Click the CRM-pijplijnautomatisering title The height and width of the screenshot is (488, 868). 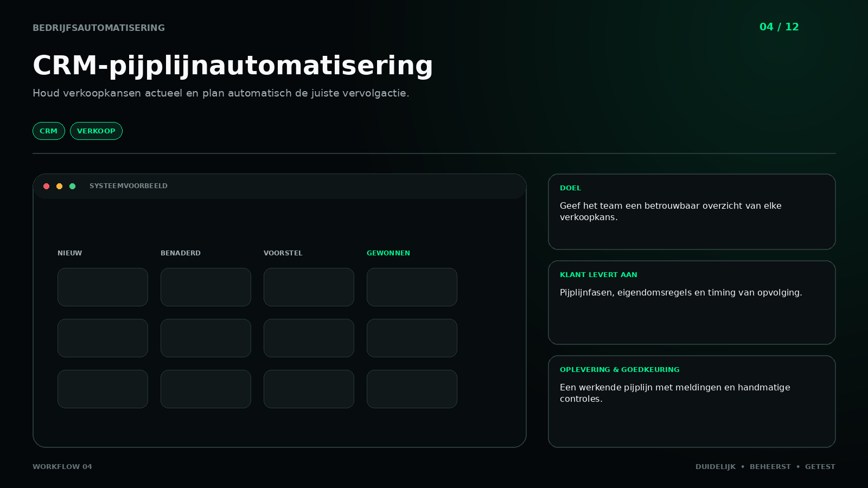(x=233, y=66)
